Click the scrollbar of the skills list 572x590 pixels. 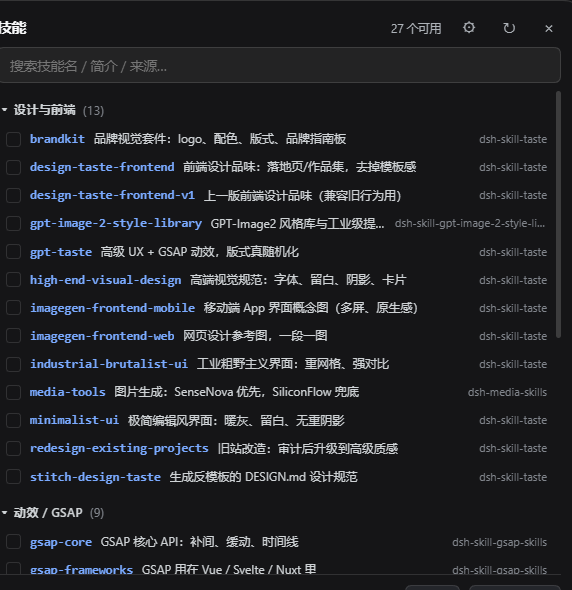(x=558, y=214)
